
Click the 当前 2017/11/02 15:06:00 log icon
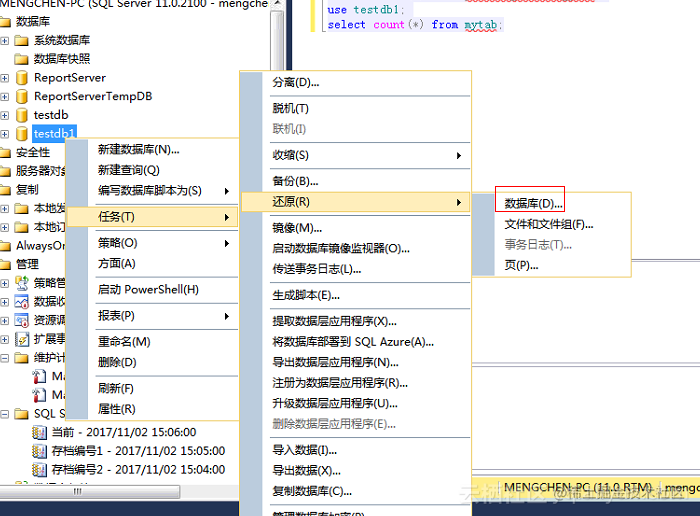[39, 432]
